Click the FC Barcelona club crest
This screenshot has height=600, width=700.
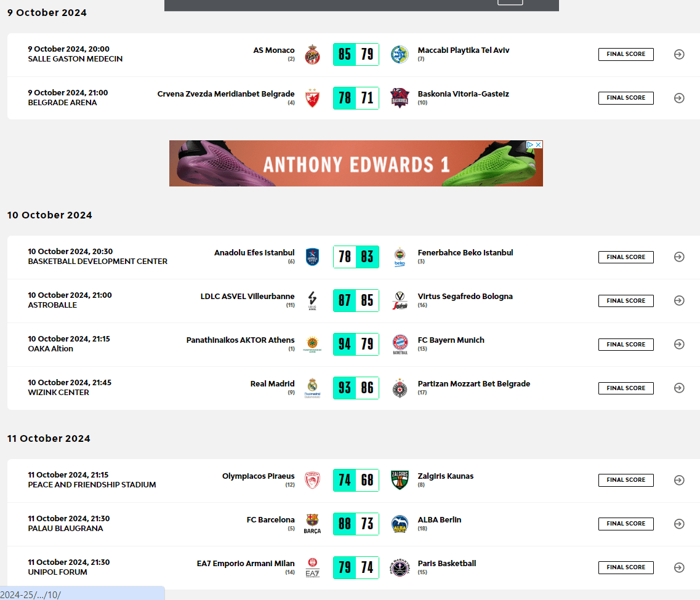(x=313, y=523)
